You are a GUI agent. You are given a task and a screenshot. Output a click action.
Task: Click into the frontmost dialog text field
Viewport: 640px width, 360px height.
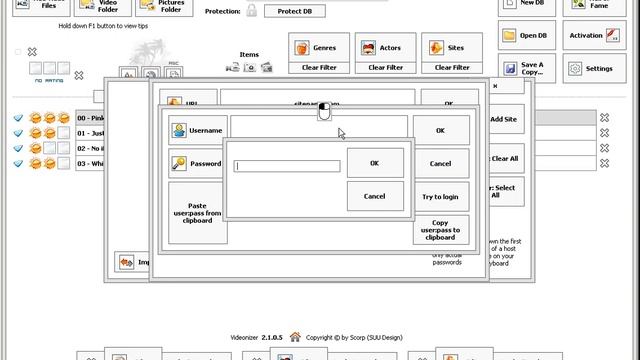(x=287, y=166)
